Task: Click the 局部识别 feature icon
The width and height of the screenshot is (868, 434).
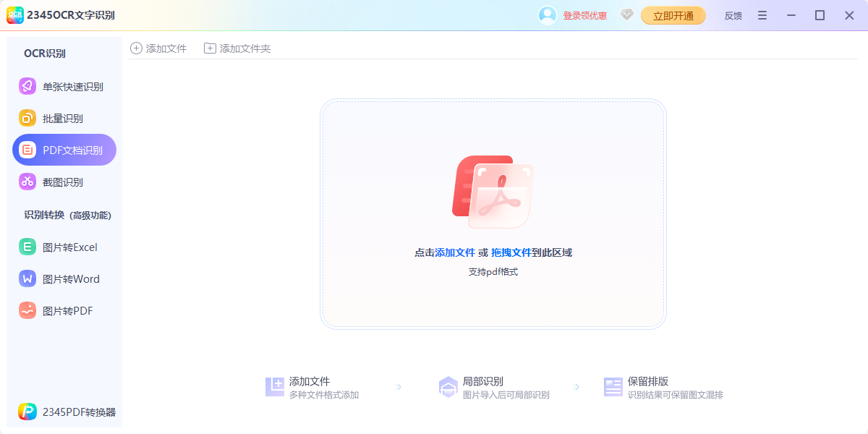Action: coord(450,386)
